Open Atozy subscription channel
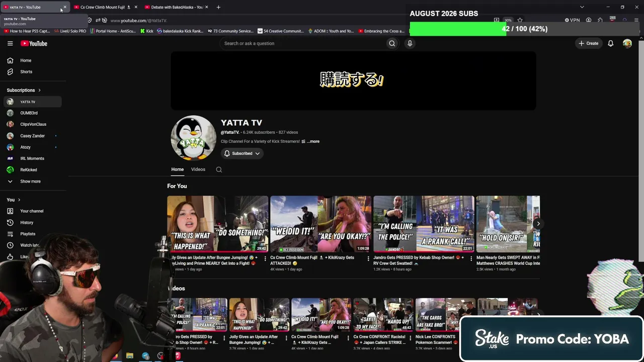The height and width of the screenshot is (362, 644). tap(33, 147)
